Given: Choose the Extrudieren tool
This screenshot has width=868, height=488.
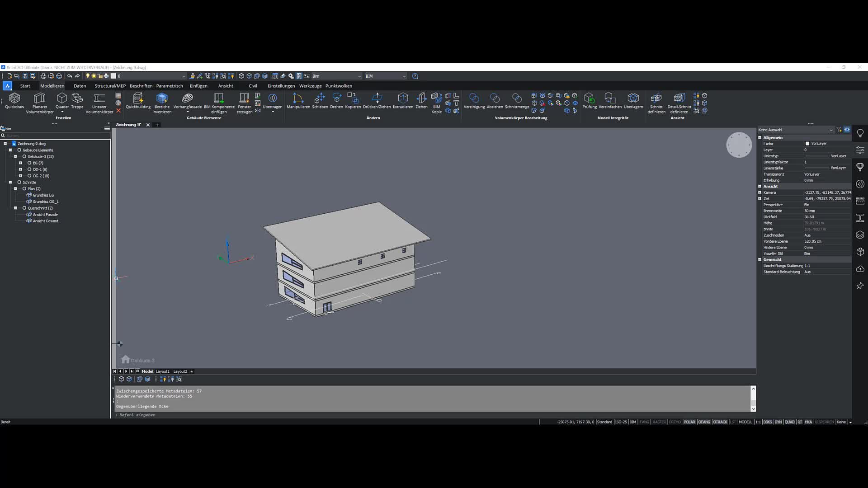Looking at the screenshot, I should click(x=403, y=101).
